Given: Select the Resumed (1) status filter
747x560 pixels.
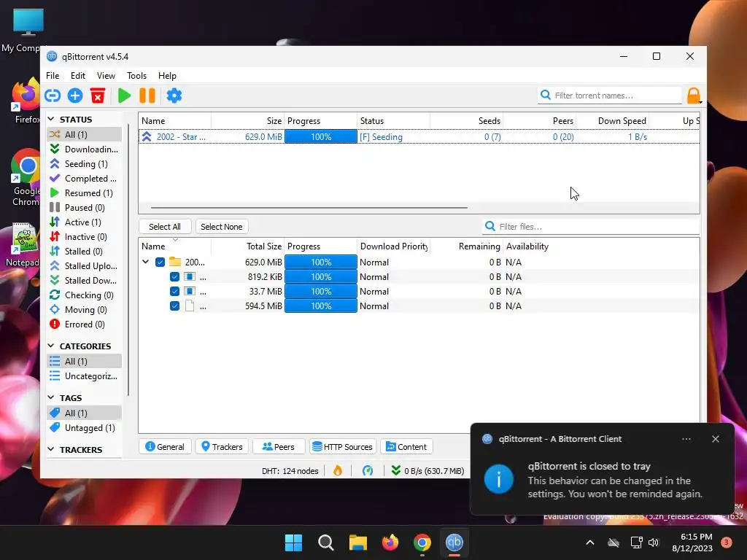Looking at the screenshot, I should click(x=85, y=192).
